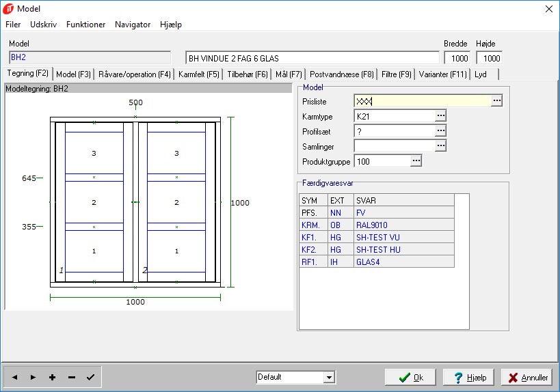This screenshot has width=560, height=392.
Task: Select the KF2. row symbol cell
Action: pyautogui.click(x=314, y=250)
